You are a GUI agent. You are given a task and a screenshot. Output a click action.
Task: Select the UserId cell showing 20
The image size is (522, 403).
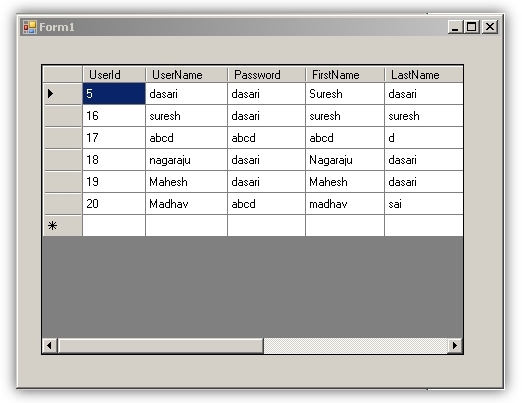pyautogui.click(x=114, y=204)
